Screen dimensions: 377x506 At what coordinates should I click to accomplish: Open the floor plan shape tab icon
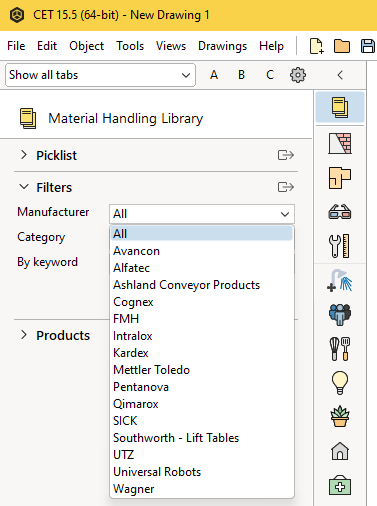(340, 178)
